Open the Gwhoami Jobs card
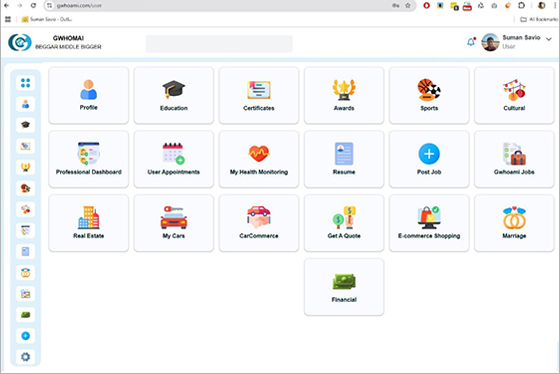The width and height of the screenshot is (560, 374). tap(514, 159)
